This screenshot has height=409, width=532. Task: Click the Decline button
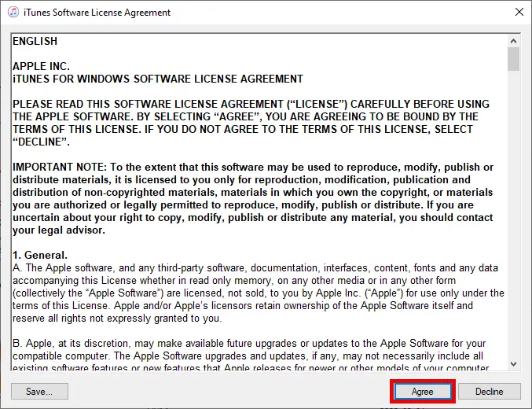click(x=490, y=392)
